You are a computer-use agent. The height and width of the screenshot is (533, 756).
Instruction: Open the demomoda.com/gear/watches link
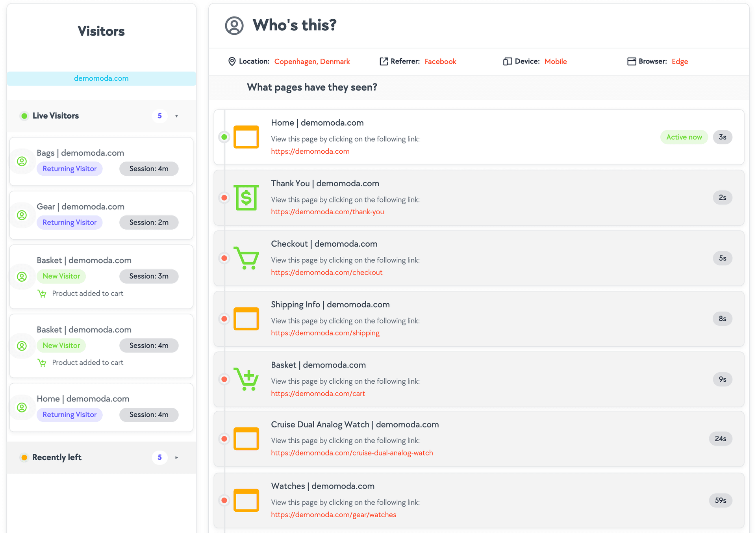pyautogui.click(x=334, y=515)
